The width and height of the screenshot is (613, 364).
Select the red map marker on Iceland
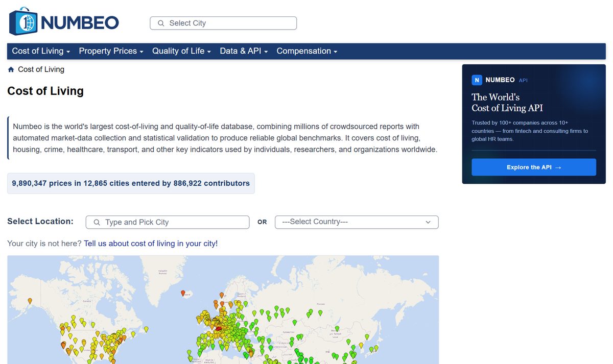pos(183,294)
